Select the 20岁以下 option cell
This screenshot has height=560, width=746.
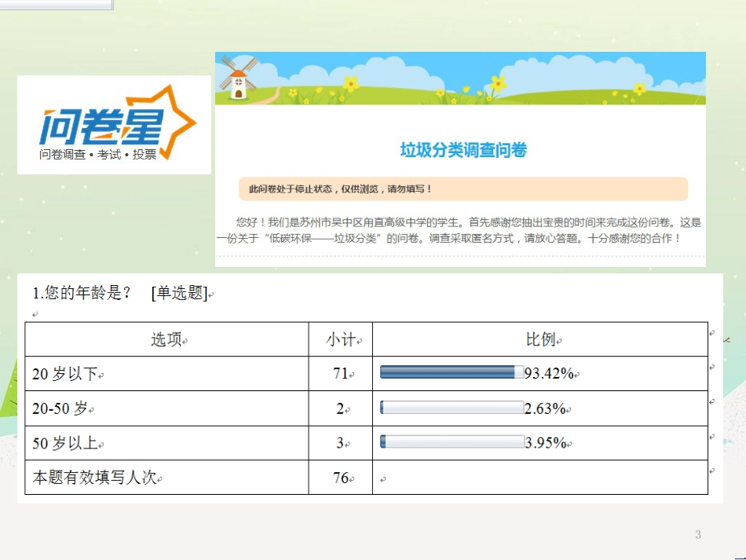pos(166,374)
